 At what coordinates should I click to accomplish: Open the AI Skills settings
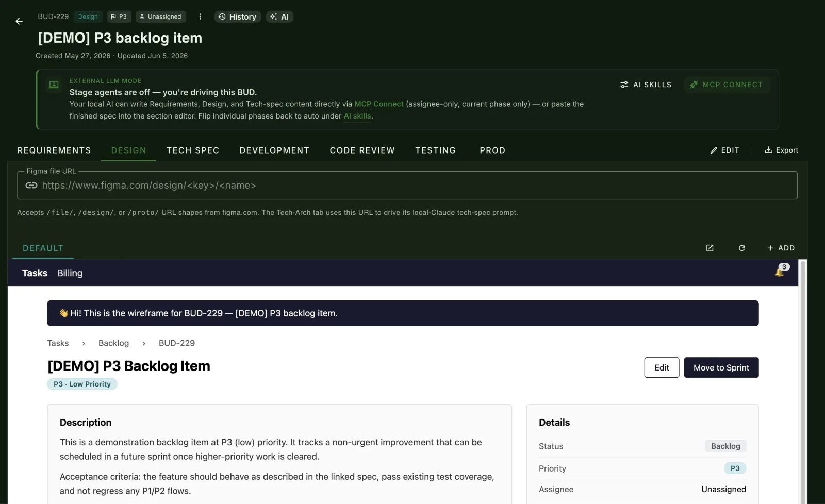point(646,85)
